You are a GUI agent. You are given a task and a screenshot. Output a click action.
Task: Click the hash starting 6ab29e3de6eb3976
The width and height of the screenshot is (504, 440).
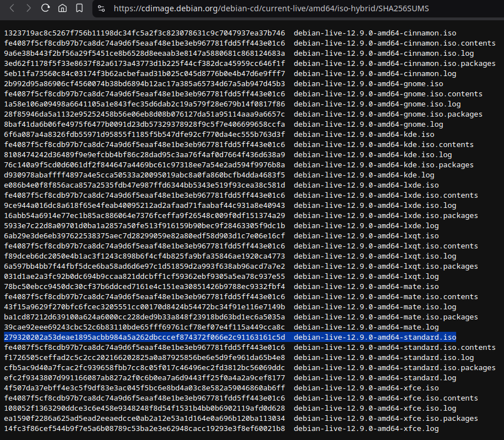pyautogui.click(x=144, y=235)
